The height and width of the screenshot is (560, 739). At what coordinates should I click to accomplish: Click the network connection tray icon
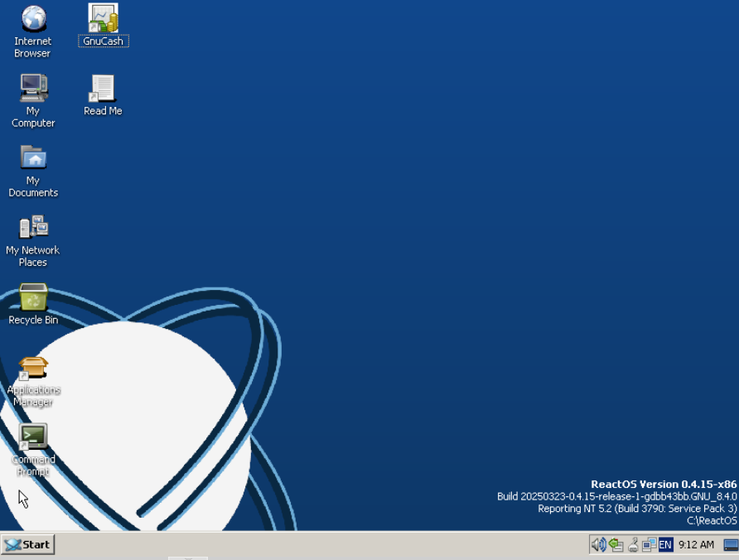click(x=649, y=544)
